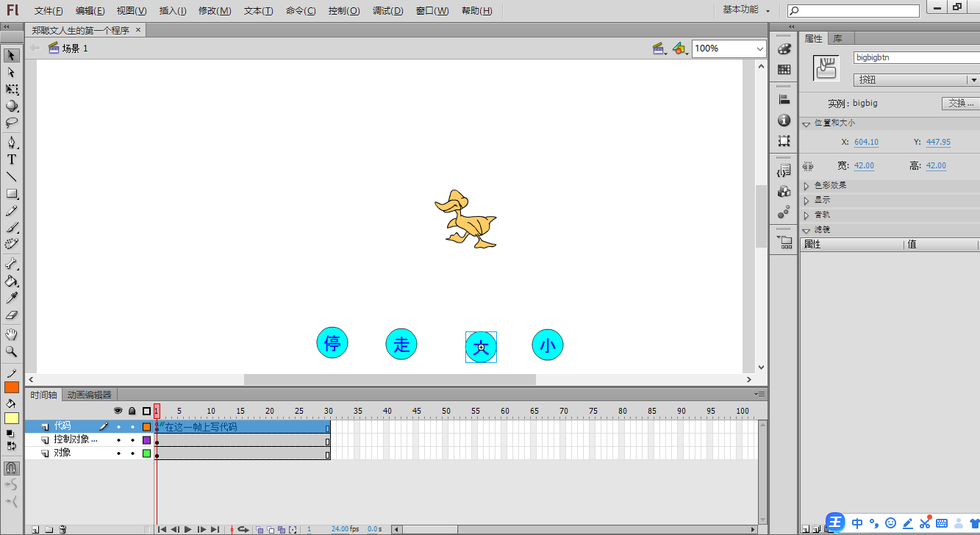This screenshot has width=980, height=535.
Task: Collapse the 位置和大小 section
Action: tap(806, 123)
